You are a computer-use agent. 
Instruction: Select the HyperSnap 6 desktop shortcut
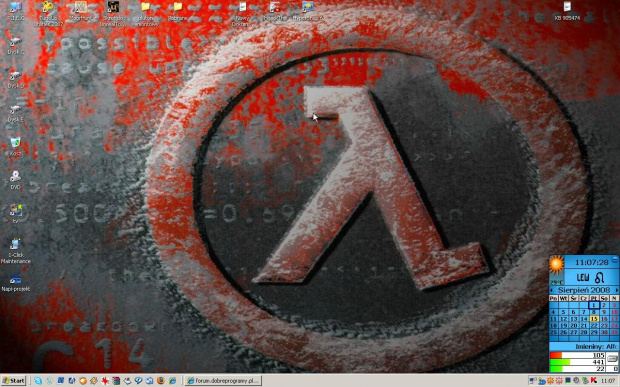tap(308, 11)
